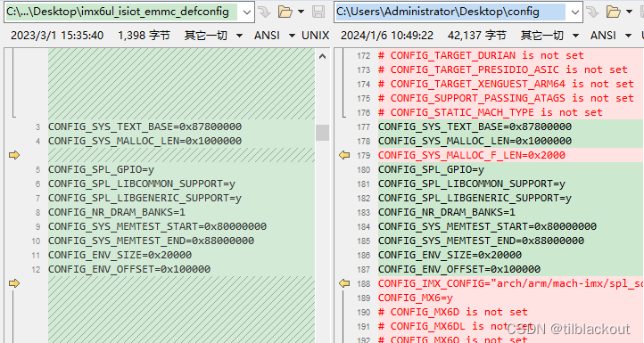The image size is (644, 343).
Task: Click left line 3 CONFIG_SYS_TEXT_BASE
Action: [x=145, y=127]
